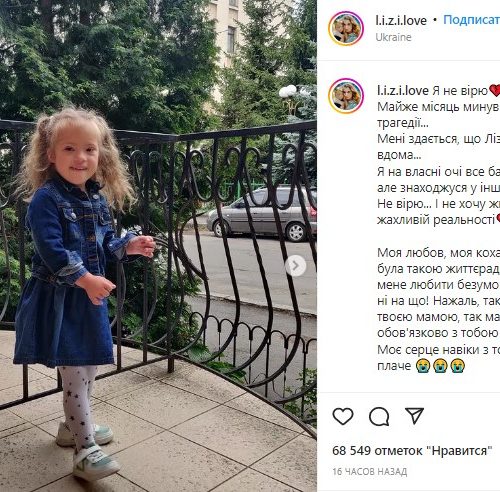Open the '16 часов назад' timestamp
500x492 pixels.
370,472
